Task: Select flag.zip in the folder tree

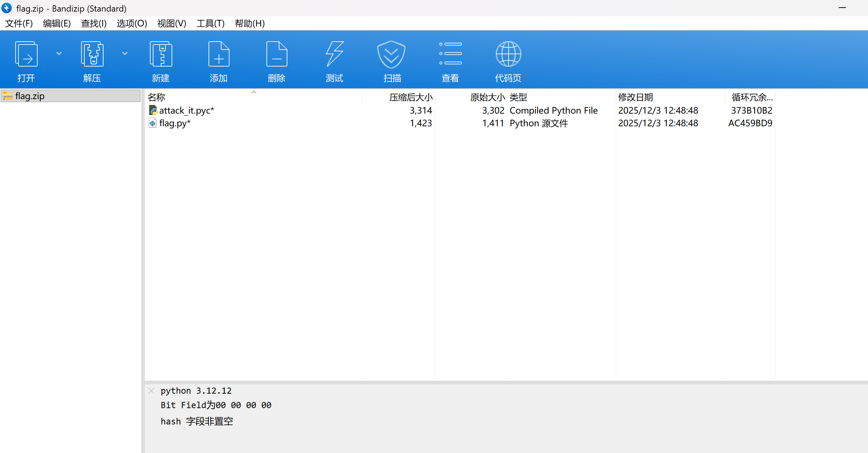Action: coord(71,96)
